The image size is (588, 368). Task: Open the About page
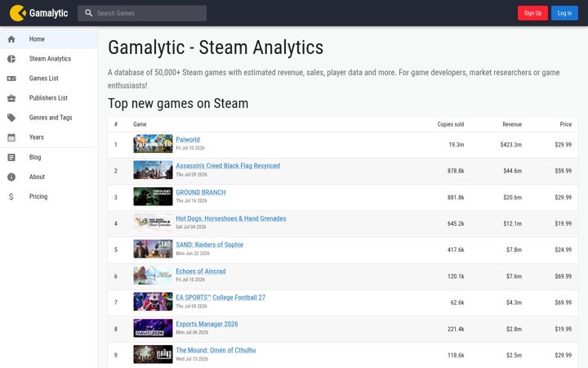coord(49,177)
